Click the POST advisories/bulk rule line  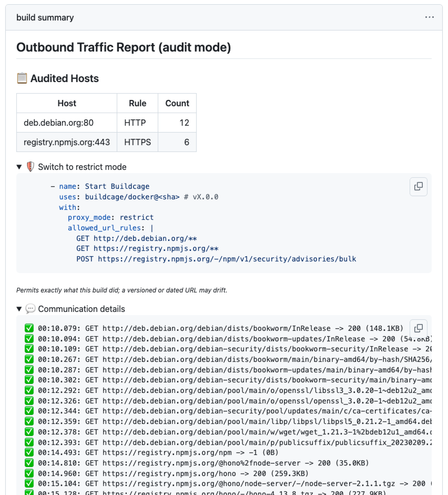click(216, 259)
